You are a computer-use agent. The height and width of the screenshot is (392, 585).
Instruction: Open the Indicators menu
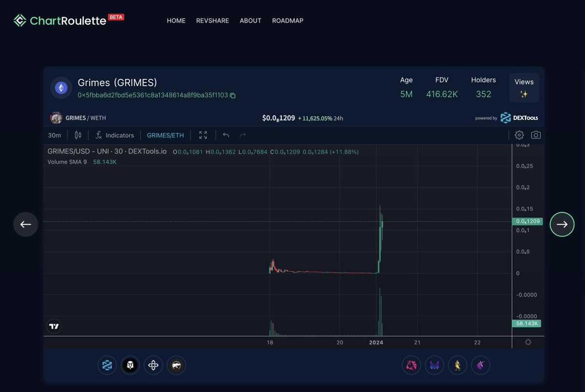click(x=115, y=135)
